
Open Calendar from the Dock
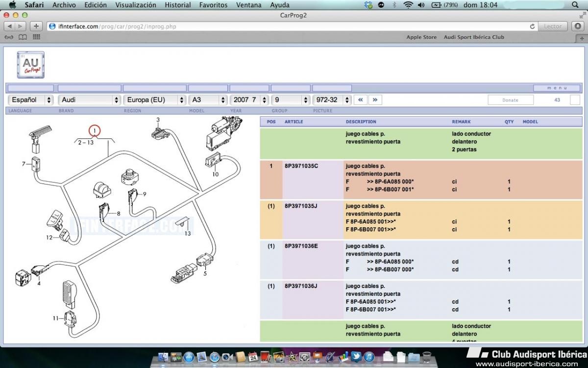(253, 357)
